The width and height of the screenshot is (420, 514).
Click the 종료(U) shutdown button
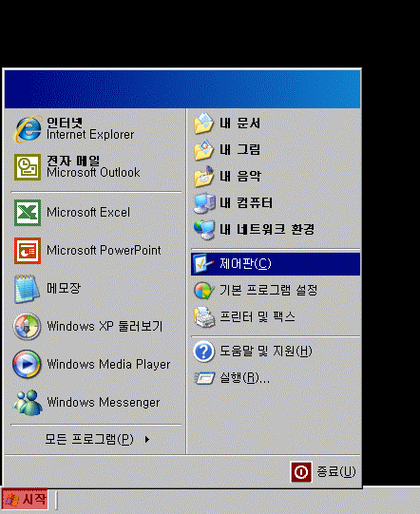(323, 472)
